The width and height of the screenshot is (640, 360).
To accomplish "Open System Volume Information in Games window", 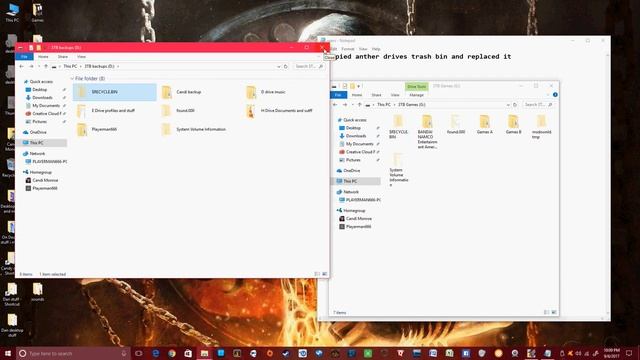I will coord(398,170).
